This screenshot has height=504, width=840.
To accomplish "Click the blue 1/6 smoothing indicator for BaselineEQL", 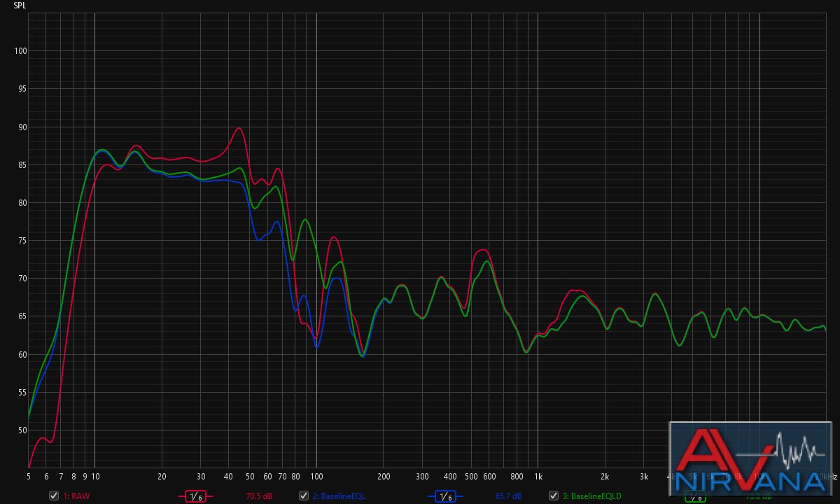I will [446, 496].
